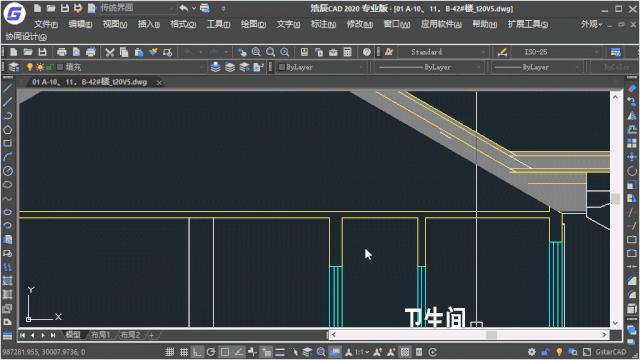Open the 编辑 menu
The height and width of the screenshot is (360, 640).
tap(80, 24)
